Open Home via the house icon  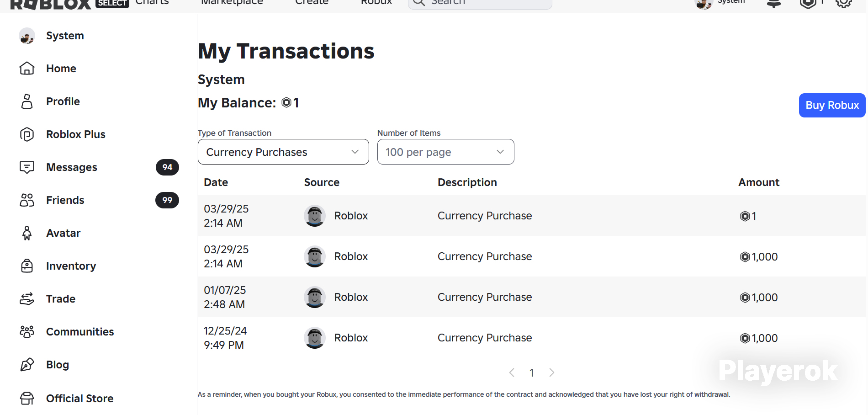(27, 69)
